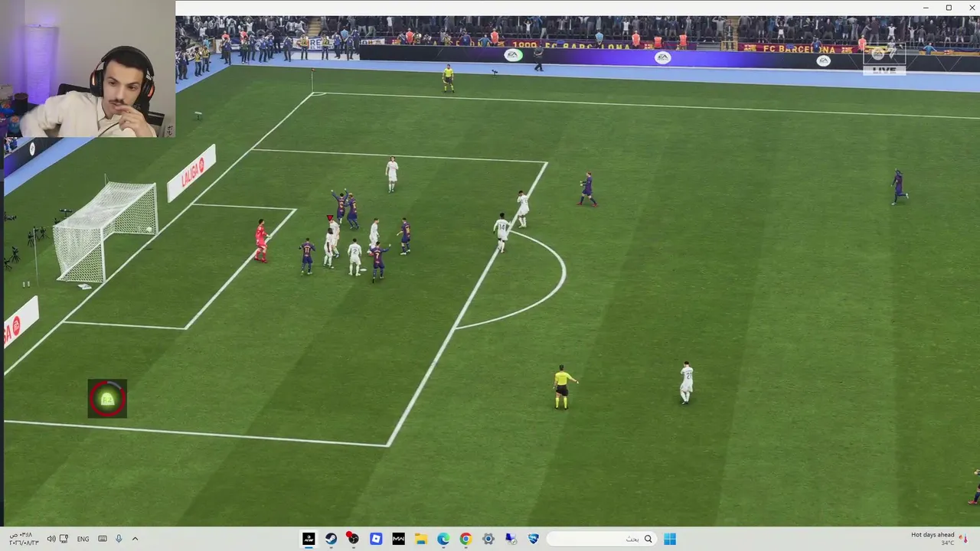This screenshot has height=551, width=980.
Task: Open OBS Studio from the taskbar
Action: click(x=353, y=539)
